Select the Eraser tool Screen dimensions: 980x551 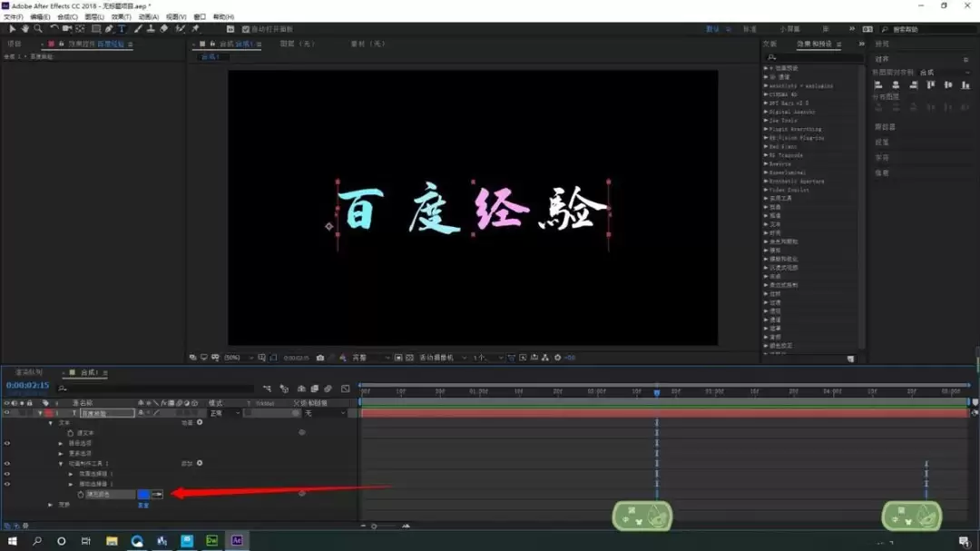[163, 29]
